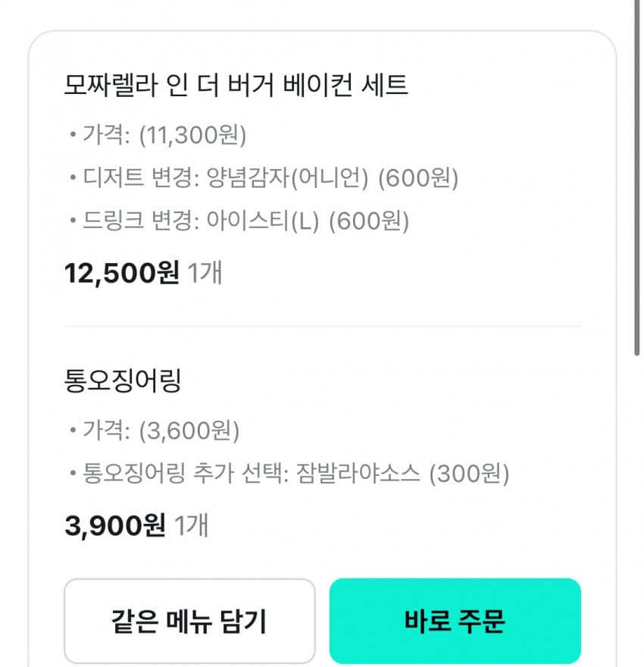Click the 1개 quantity beside 3,900원
Image resolution: width=644 pixels, height=667 pixels.
pos(191,525)
